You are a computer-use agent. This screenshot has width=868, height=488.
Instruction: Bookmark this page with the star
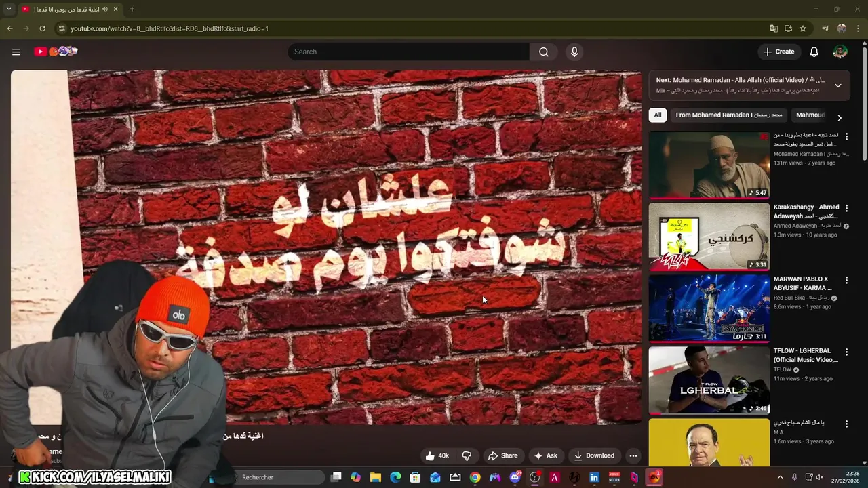803,28
